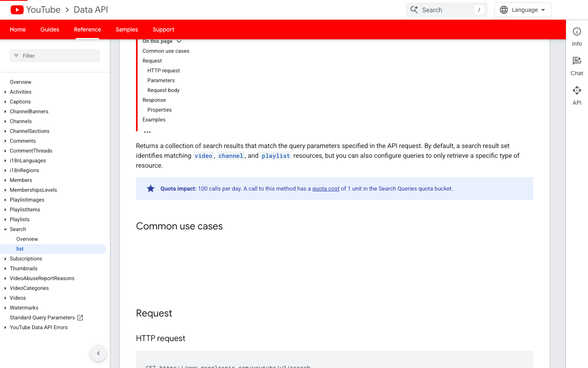
Task: Click the quota impact star icon
Action: (151, 188)
